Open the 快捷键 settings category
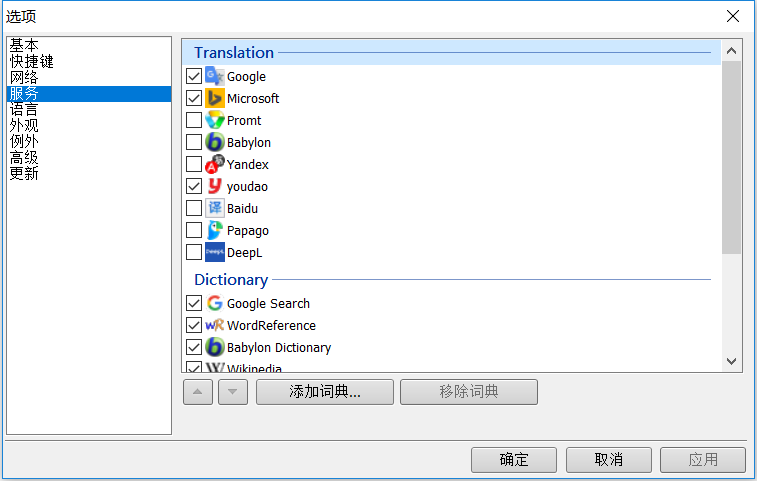This screenshot has width=757, height=481. pyautogui.click(x=89, y=61)
